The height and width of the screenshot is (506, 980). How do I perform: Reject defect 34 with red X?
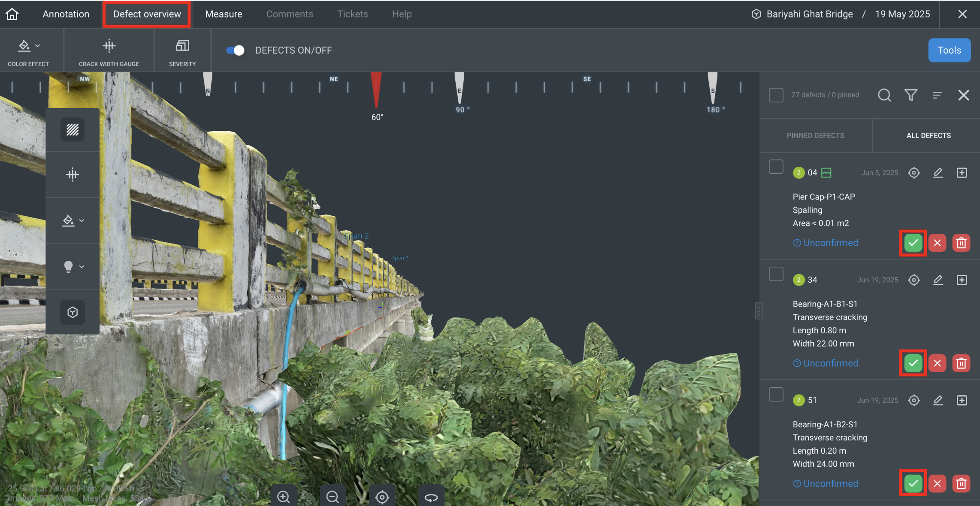(x=937, y=363)
